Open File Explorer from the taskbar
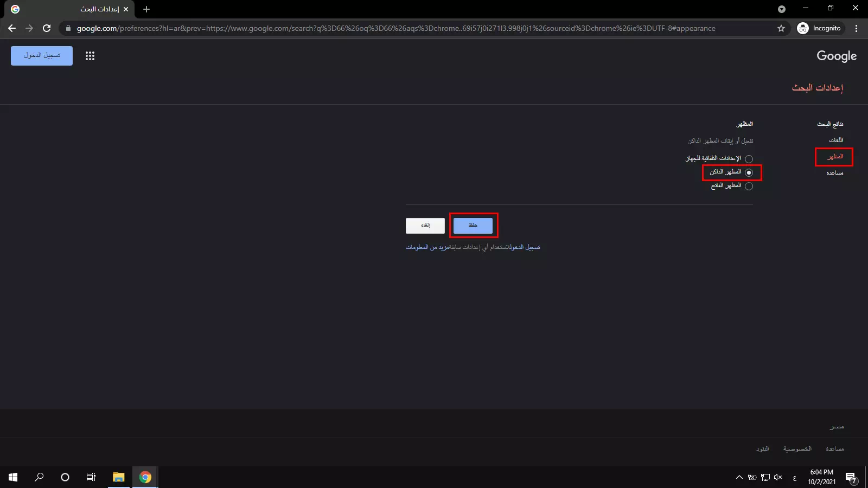The width and height of the screenshot is (868, 488). pyautogui.click(x=118, y=477)
